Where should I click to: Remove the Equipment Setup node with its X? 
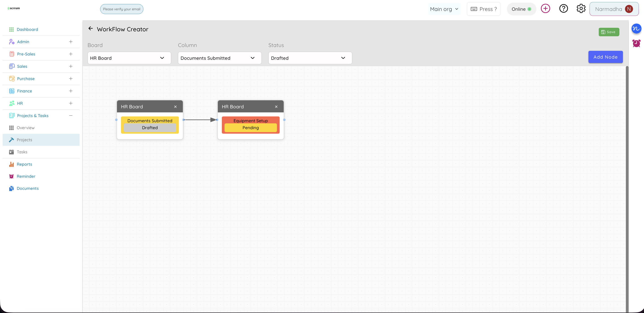tap(276, 107)
